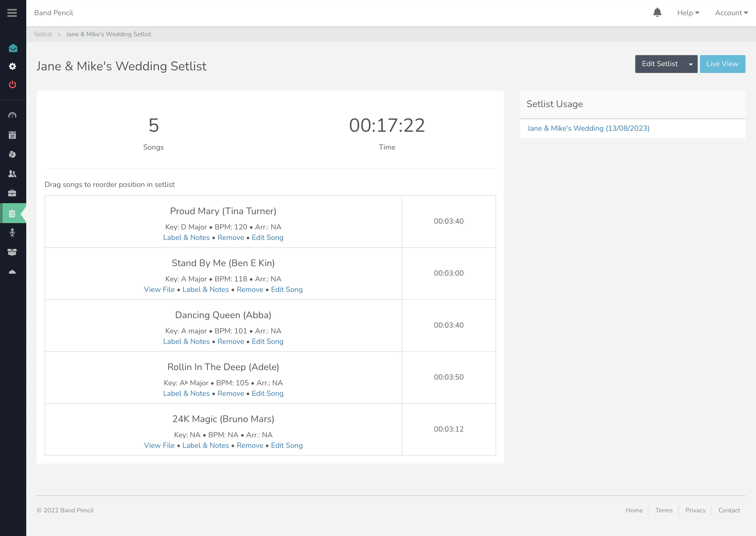Open the Contact footer link
The width and height of the screenshot is (756, 536).
(x=729, y=510)
